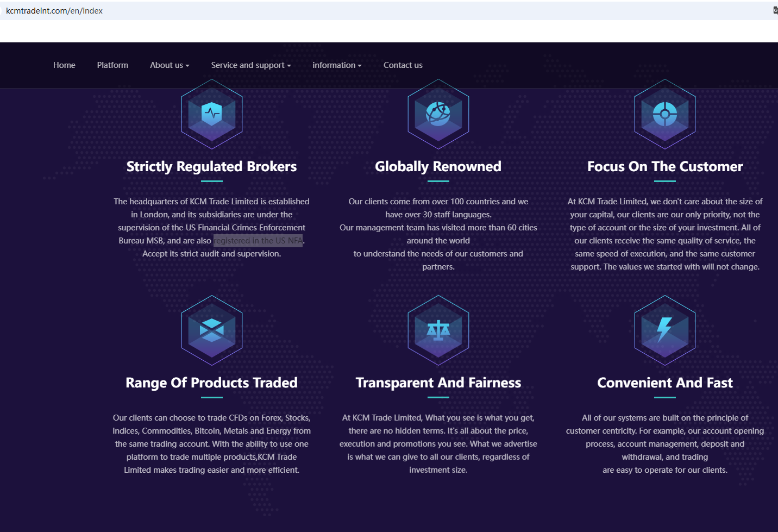Click the line 'are easy to operate for our clients.'

click(x=665, y=470)
